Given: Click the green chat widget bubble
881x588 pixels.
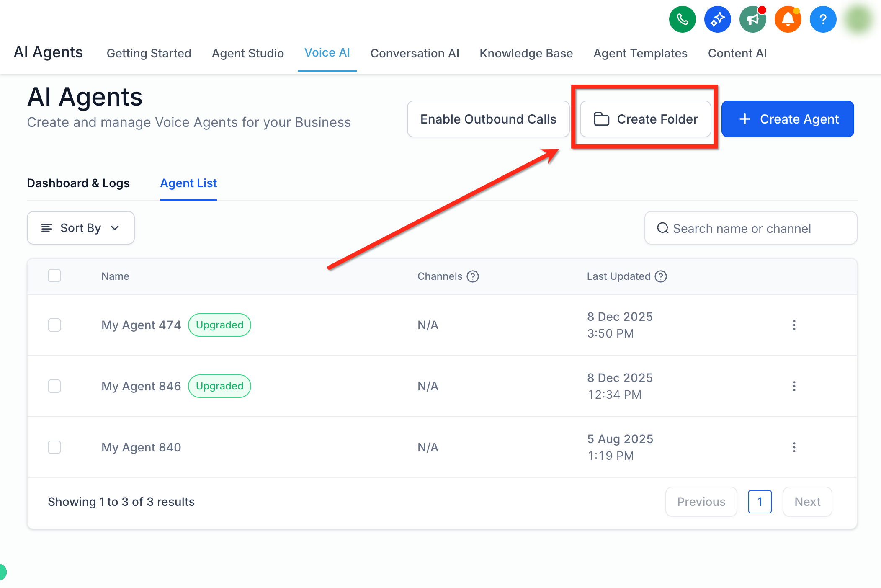Looking at the screenshot, I should coord(3,572).
